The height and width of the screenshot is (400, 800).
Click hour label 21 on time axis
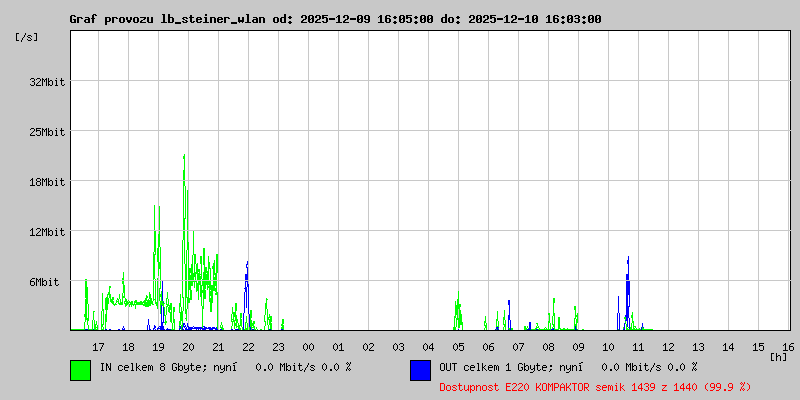click(218, 347)
